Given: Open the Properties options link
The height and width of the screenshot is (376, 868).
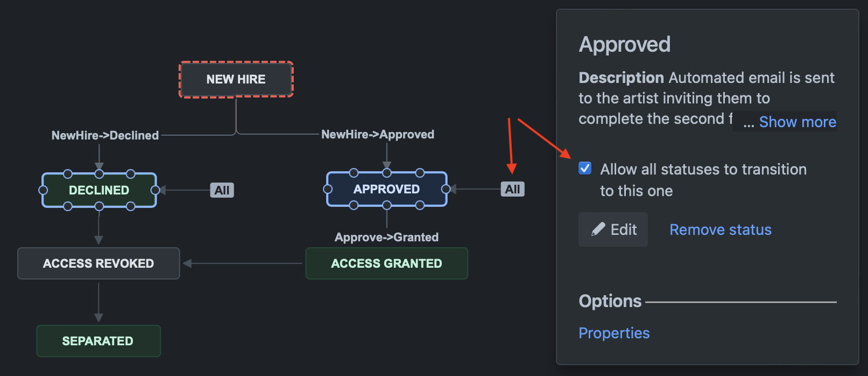Looking at the screenshot, I should click(x=614, y=333).
